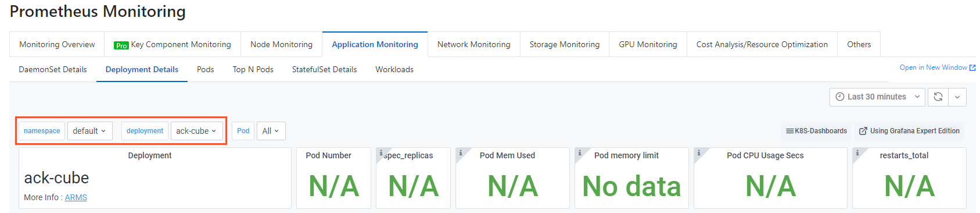This screenshot has height=213, width=980.
Task: Switch to Node Monitoring tab
Action: tap(281, 44)
